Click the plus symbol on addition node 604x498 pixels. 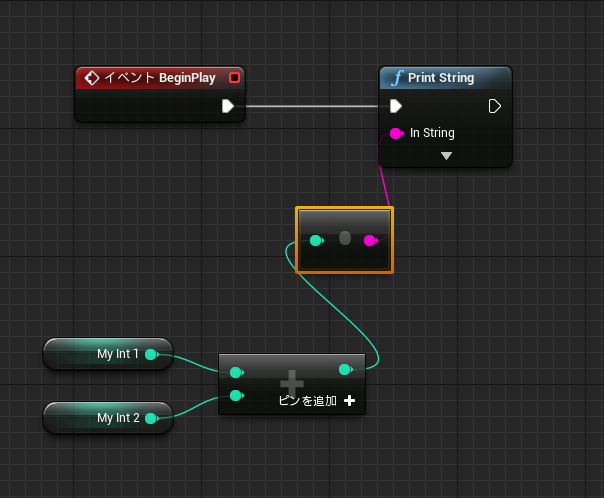292,382
